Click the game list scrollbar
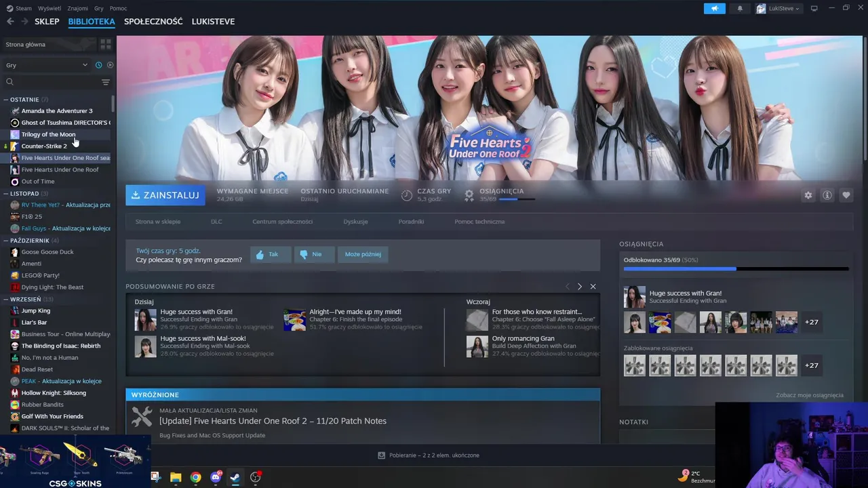Screen dimensions: 868x488 (x=113, y=105)
